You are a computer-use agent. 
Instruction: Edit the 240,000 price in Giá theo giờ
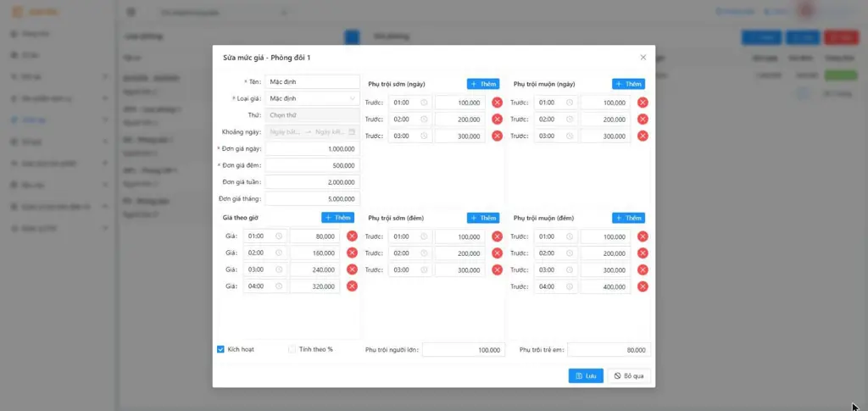(315, 269)
